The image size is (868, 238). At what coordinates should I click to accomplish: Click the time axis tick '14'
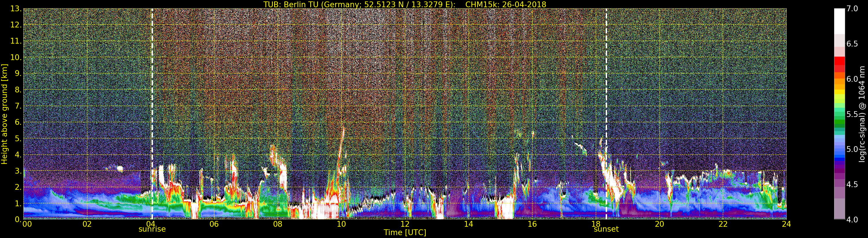pos(468,224)
